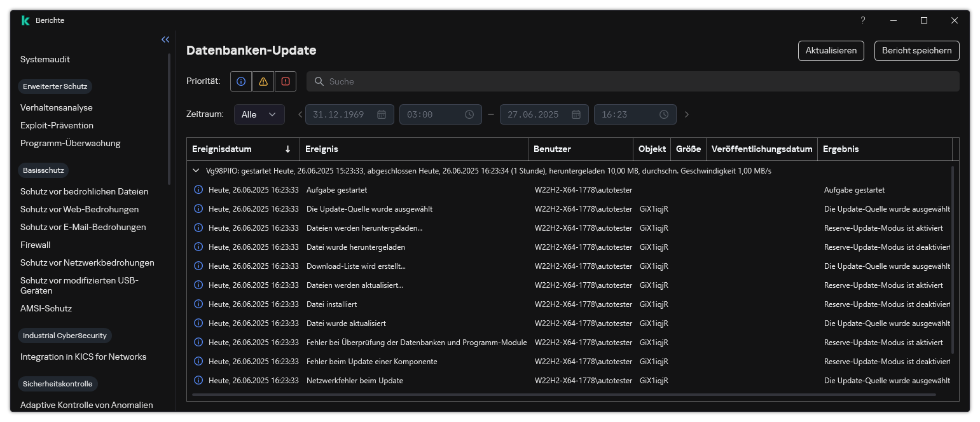
Task: Open calendar picker for start date 31.12.1969
Action: (382, 114)
